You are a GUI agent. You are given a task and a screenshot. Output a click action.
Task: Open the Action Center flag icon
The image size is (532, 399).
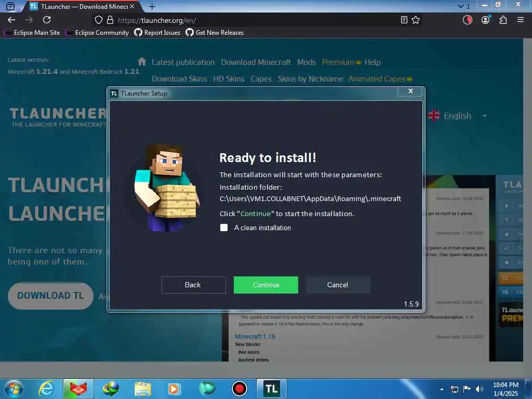(x=467, y=389)
